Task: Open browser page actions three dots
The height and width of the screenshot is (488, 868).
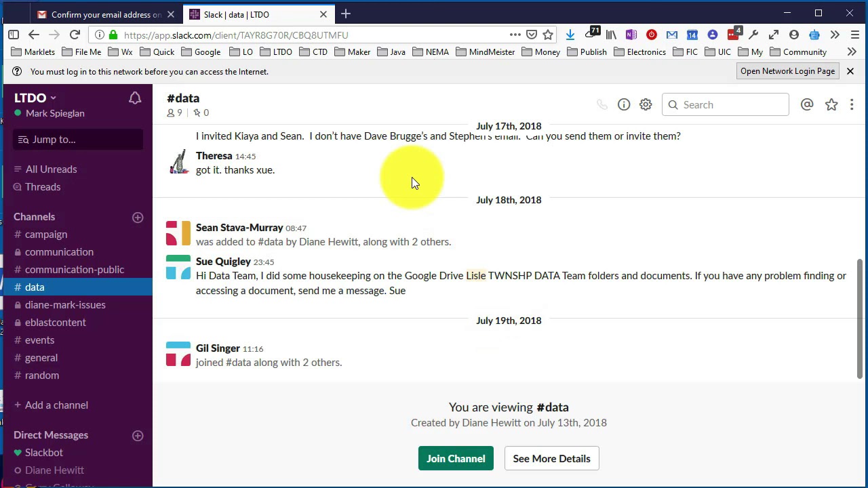Action: (x=515, y=35)
